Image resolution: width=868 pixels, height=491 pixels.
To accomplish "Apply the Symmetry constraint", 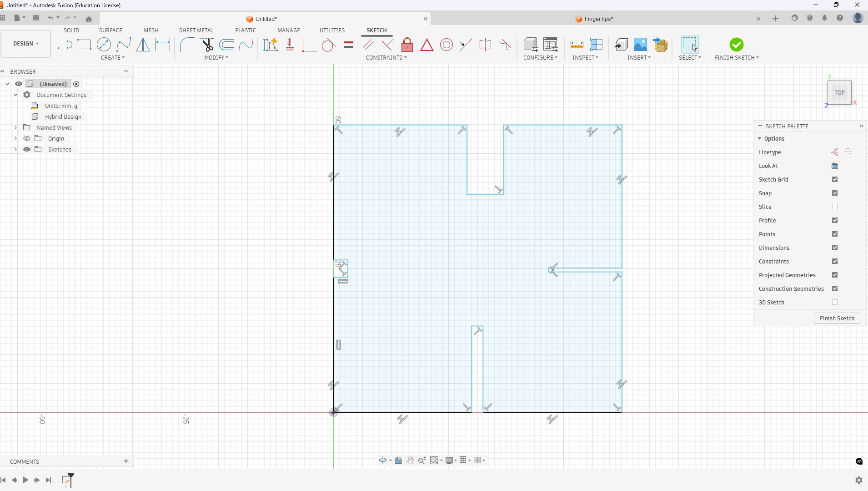I will pyautogui.click(x=485, y=45).
